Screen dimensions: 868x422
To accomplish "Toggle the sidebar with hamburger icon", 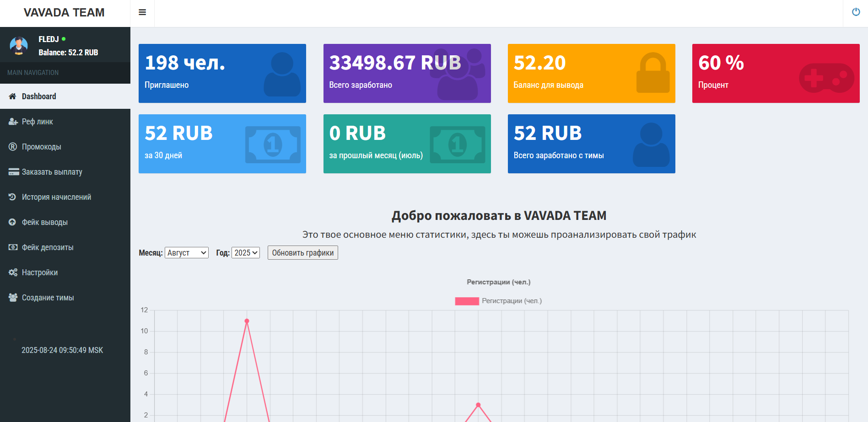I will pyautogui.click(x=142, y=12).
